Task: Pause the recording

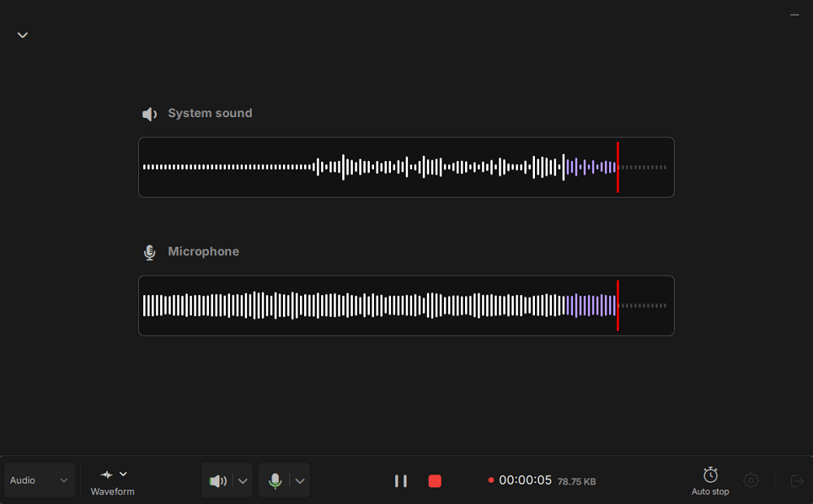Action: [400, 481]
